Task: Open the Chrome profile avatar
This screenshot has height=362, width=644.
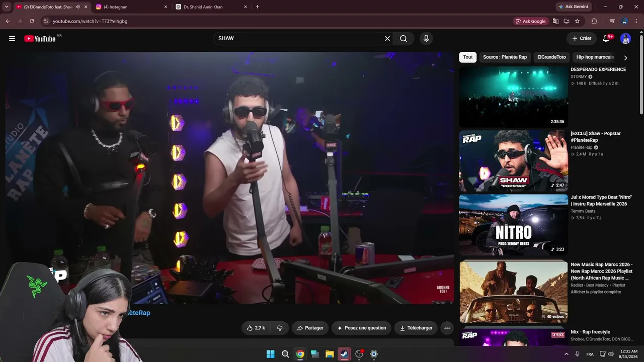Action: [624, 21]
